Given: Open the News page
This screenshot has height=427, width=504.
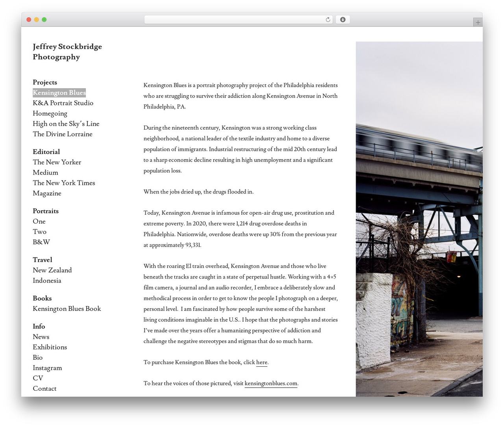Looking at the screenshot, I should (x=41, y=337).
